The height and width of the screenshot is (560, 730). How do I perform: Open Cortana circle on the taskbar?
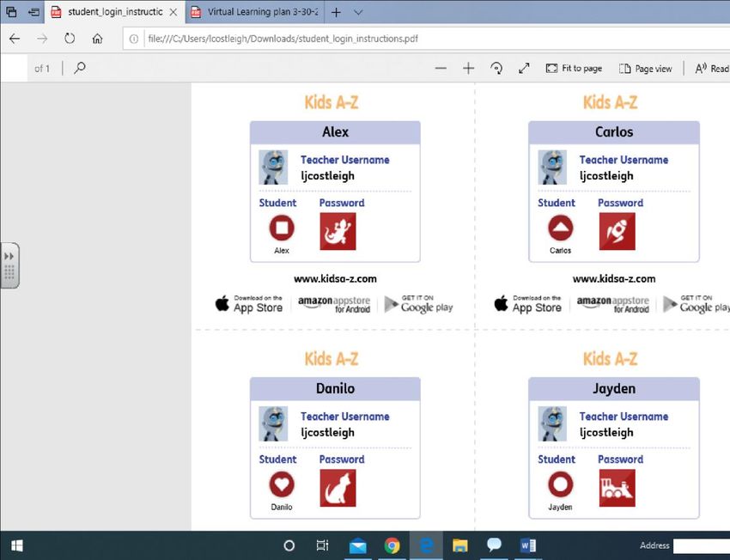[x=289, y=545]
